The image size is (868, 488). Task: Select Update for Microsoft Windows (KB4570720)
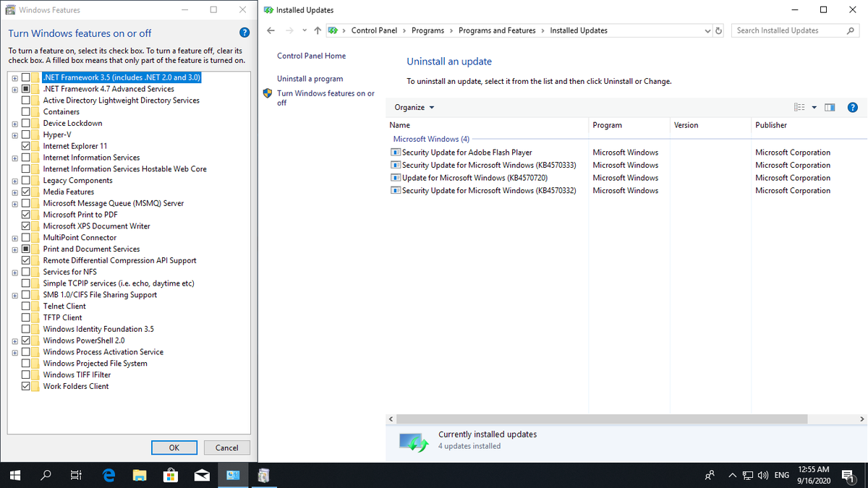[475, 178]
